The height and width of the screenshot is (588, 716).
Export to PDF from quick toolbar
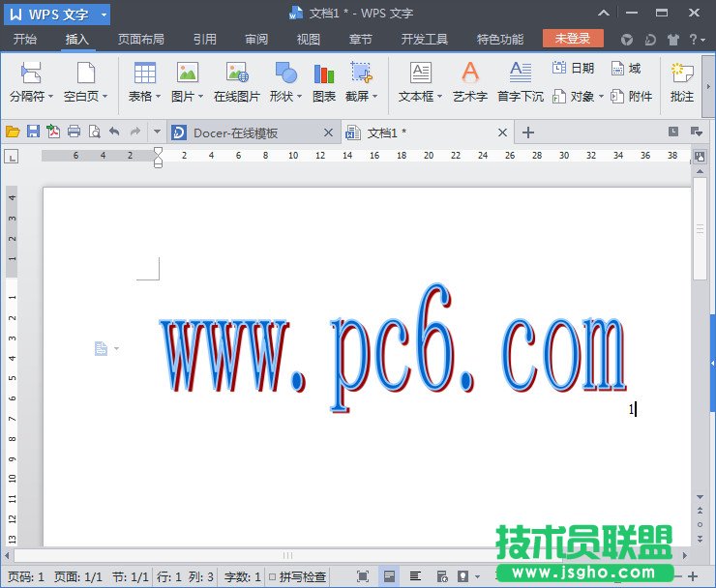[53, 132]
